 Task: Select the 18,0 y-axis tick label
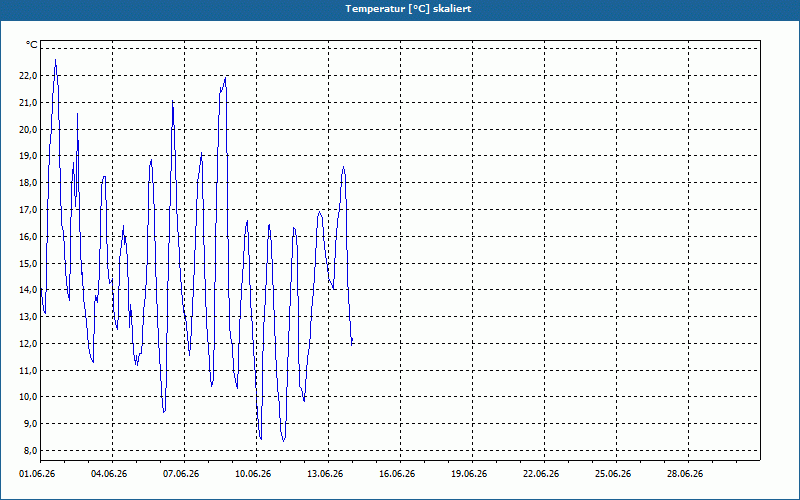tap(28, 183)
